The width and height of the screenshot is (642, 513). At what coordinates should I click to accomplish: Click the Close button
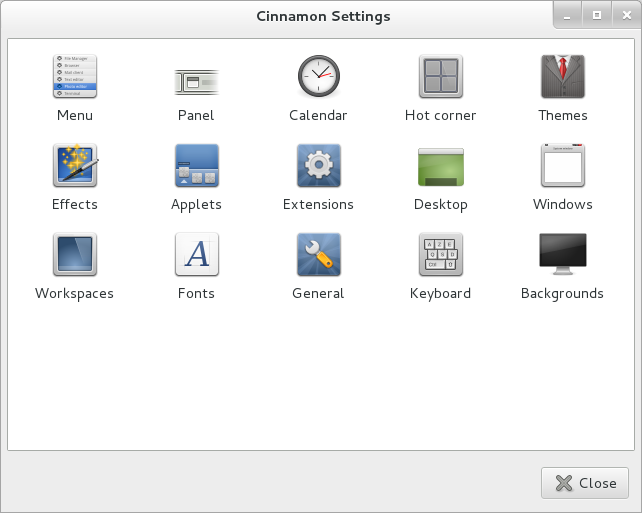(x=585, y=483)
